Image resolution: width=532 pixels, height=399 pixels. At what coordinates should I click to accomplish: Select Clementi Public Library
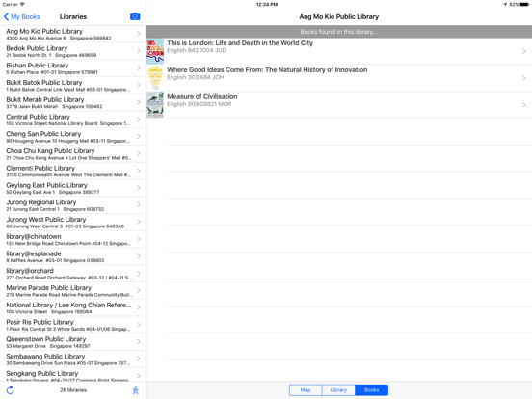point(73,171)
